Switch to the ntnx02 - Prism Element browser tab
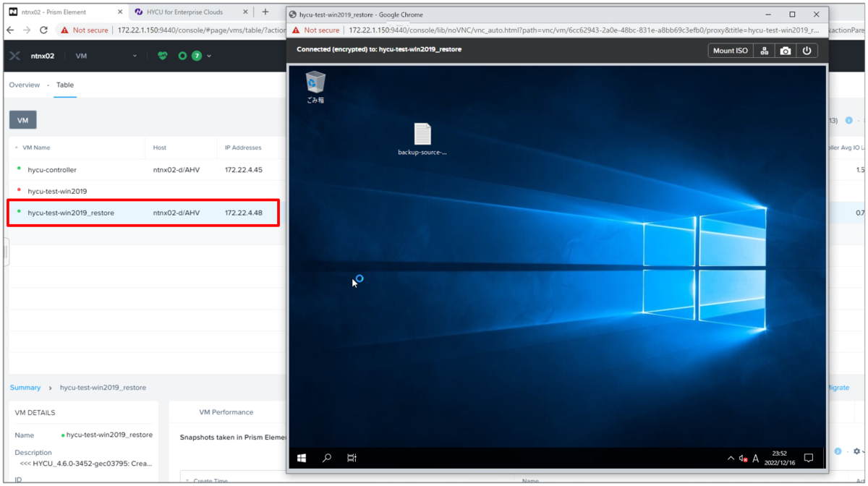Viewport: 868px width, 486px height. tap(67, 12)
